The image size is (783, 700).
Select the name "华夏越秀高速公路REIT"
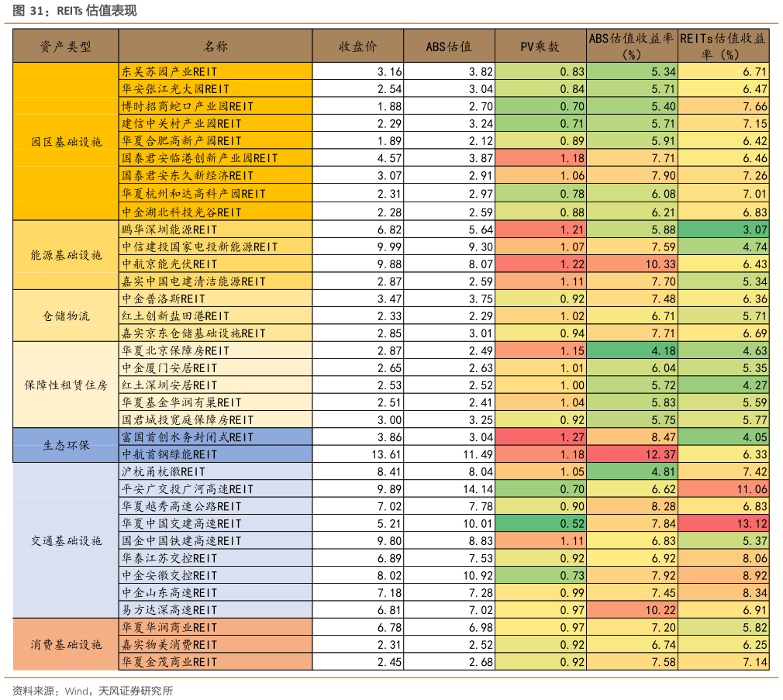point(181,506)
